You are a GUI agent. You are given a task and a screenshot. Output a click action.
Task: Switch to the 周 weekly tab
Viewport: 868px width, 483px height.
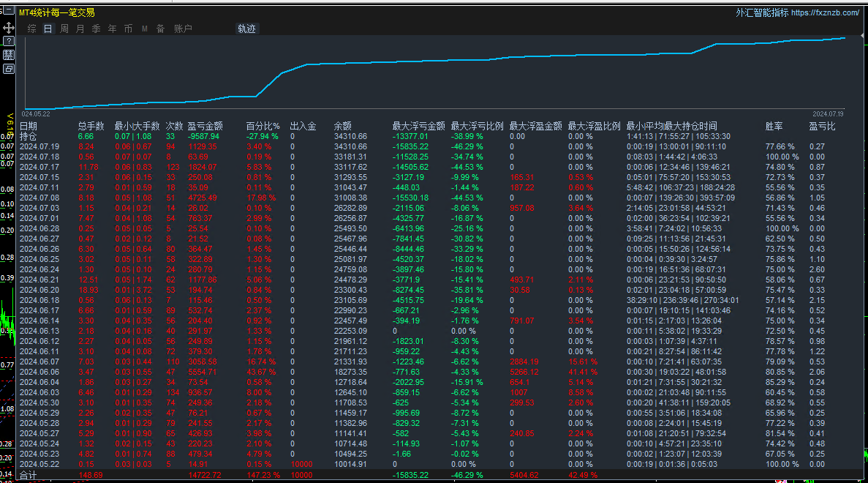pyautogui.click(x=64, y=29)
